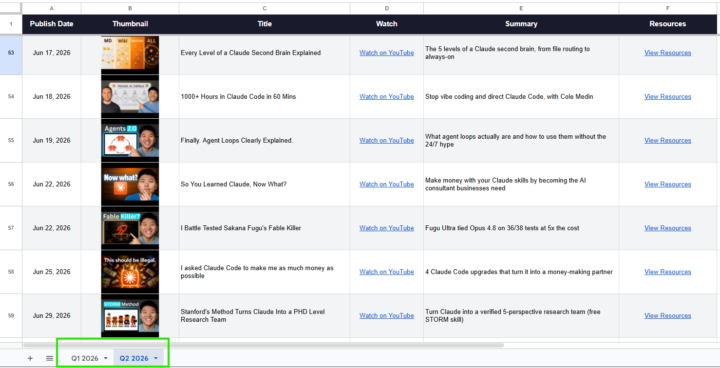
Task: Select the Watch header cell
Action: click(x=387, y=24)
